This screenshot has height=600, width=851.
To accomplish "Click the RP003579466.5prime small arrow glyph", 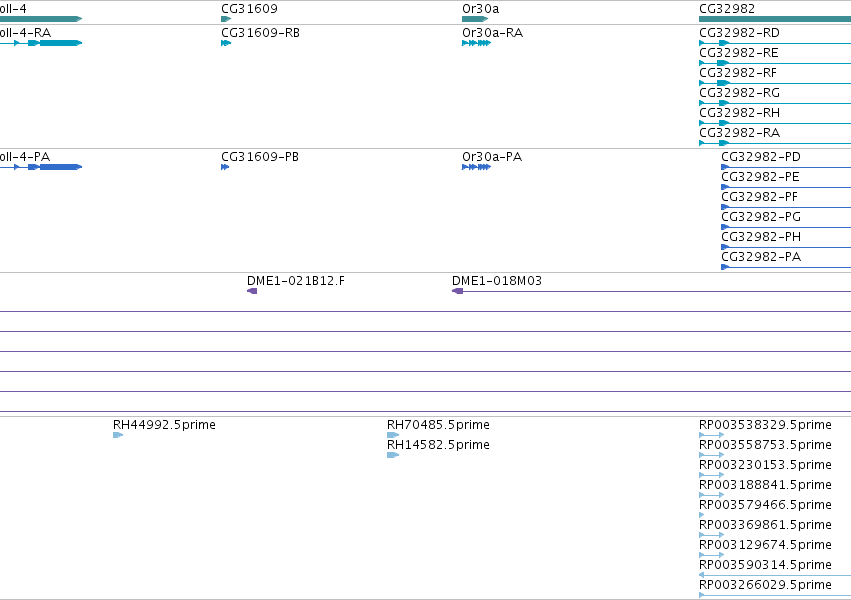I will tap(702, 515).
